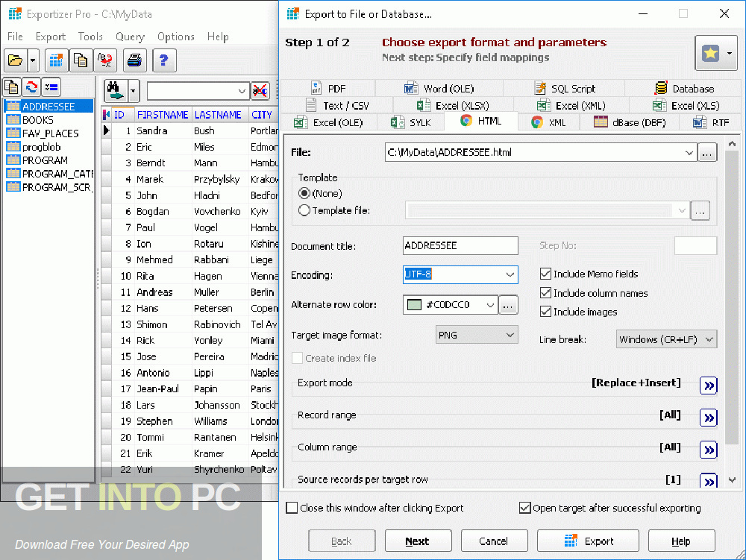Click the Next button
This screenshot has height=560, width=746.
[418, 541]
